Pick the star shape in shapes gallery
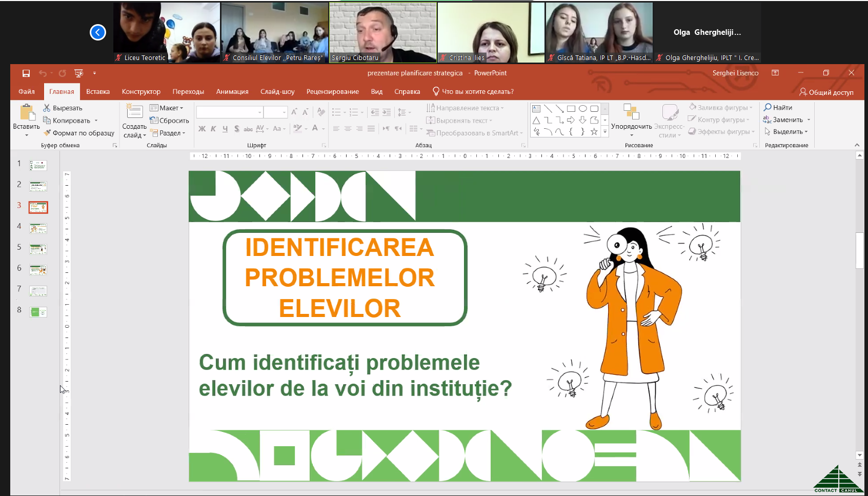The width and height of the screenshot is (868, 496). [594, 132]
